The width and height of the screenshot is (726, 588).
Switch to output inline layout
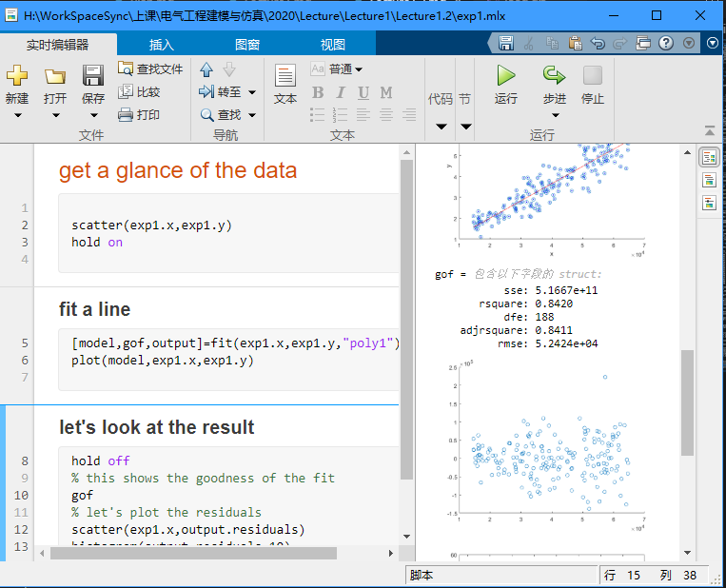click(709, 180)
